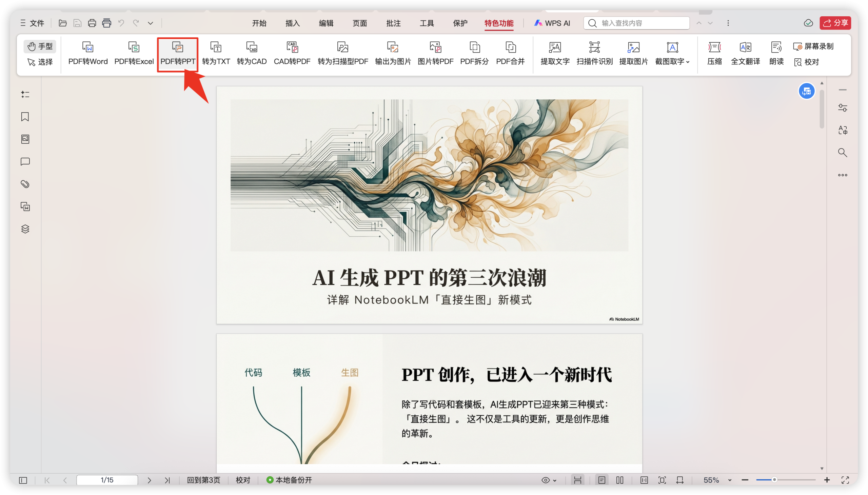
Task: Toggle double-page view in the status bar
Action: [x=620, y=480]
